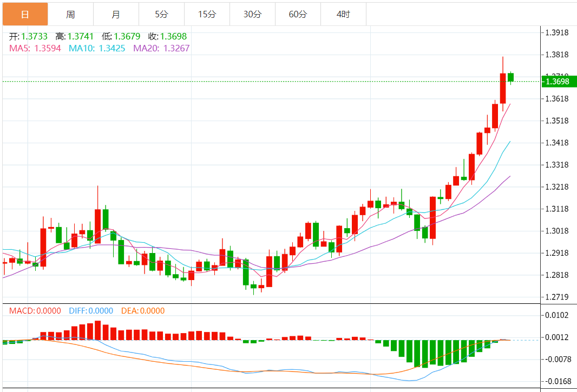Screen dimensions: 577x392
Task: Click the DEA:0.0000 indicator label
Action: (143, 311)
